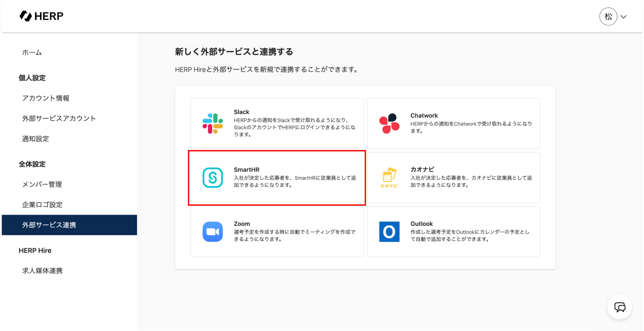Screen dimensions: 644x331
Task: Click the HERP Hire sidebar section label
Action: tap(35, 251)
